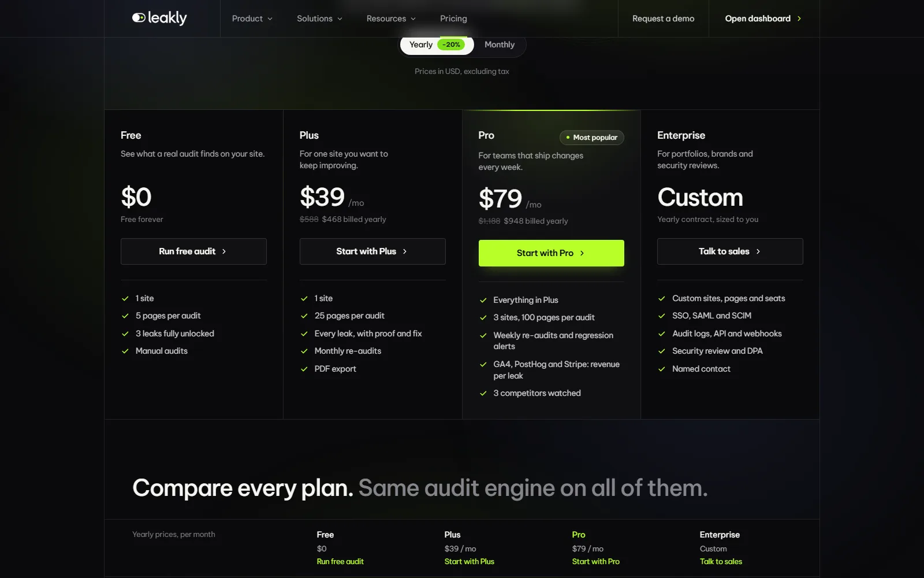
Task: Click Start with Pro link in comparison table
Action: pyautogui.click(x=596, y=561)
